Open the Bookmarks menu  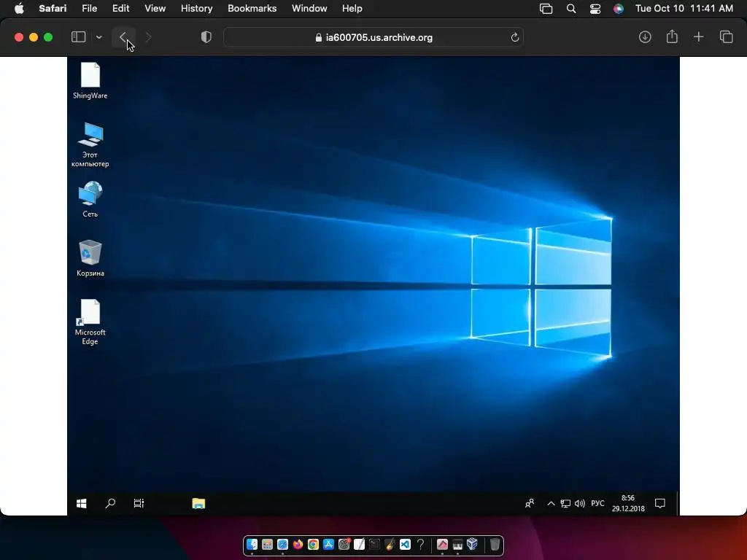[252, 8]
